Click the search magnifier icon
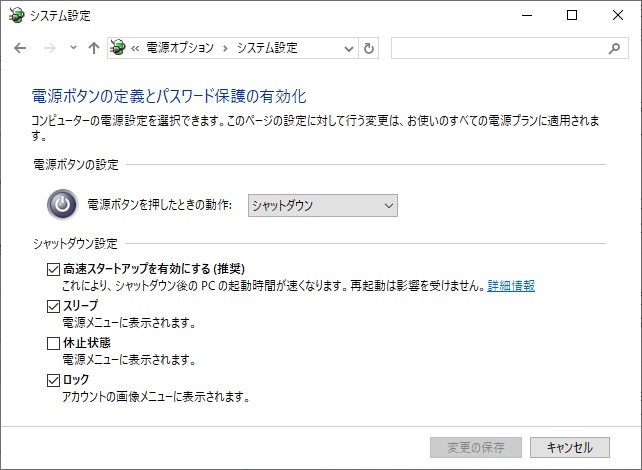The width and height of the screenshot is (642, 470). coord(614,48)
